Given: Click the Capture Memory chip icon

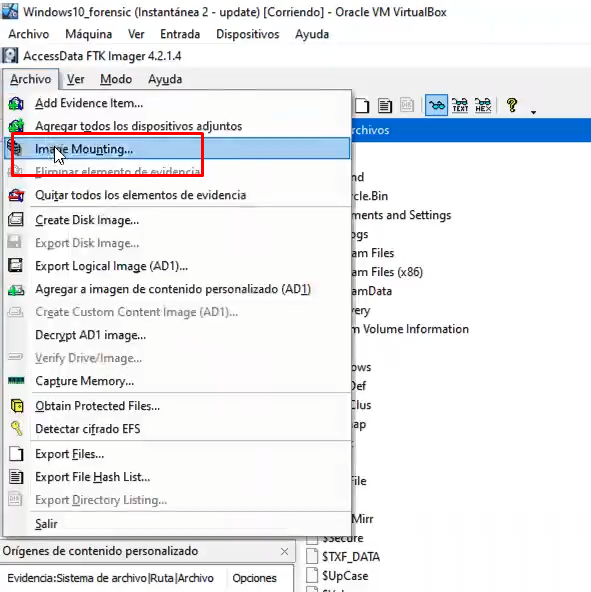Looking at the screenshot, I should (16, 381).
